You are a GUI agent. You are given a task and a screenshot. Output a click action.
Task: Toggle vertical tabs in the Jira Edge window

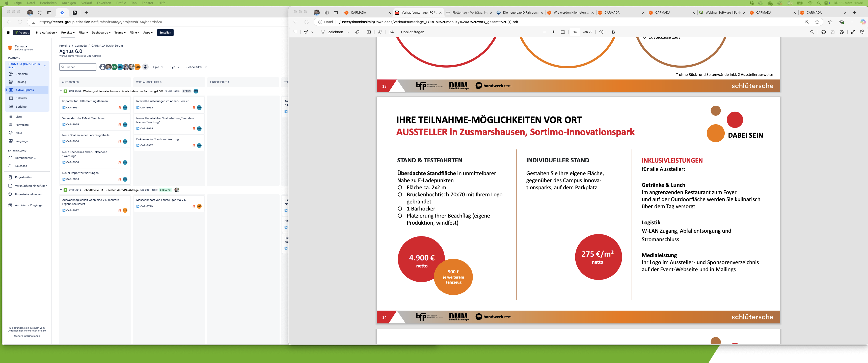49,12
